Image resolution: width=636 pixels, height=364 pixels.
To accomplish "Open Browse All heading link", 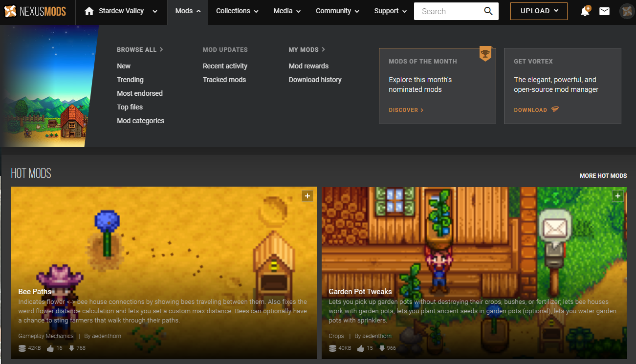I will tap(140, 49).
